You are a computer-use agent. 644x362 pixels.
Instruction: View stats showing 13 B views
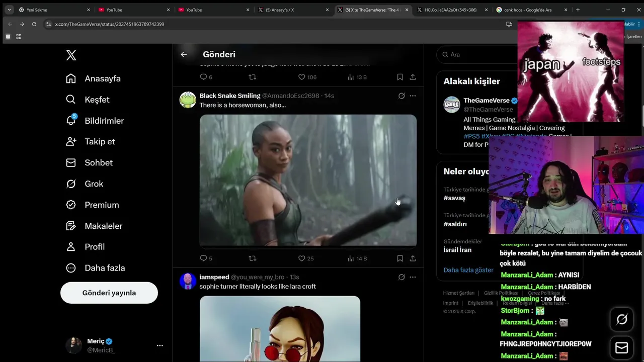pyautogui.click(x=357, y=77)
